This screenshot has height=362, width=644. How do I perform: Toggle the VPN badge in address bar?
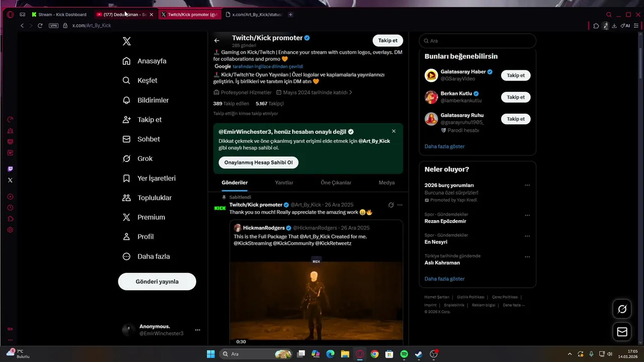coord(54,25)
